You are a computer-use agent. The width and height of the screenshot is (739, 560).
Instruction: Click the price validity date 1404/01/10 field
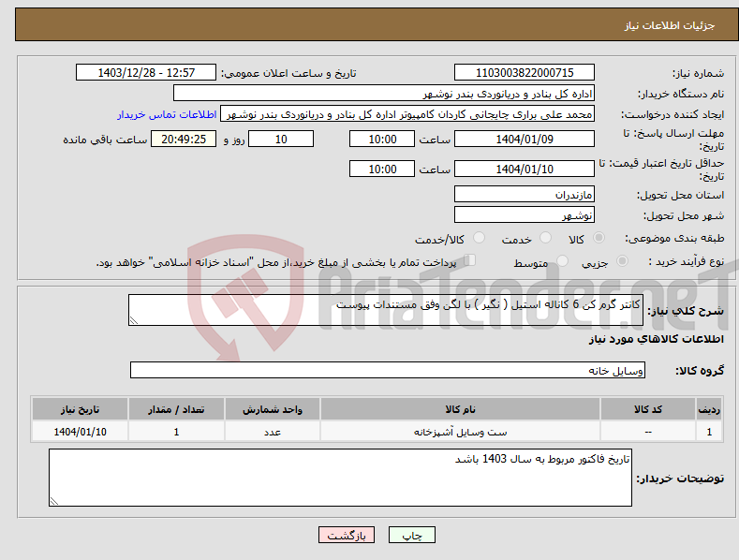pyautogui.click(x=525, y=169)
